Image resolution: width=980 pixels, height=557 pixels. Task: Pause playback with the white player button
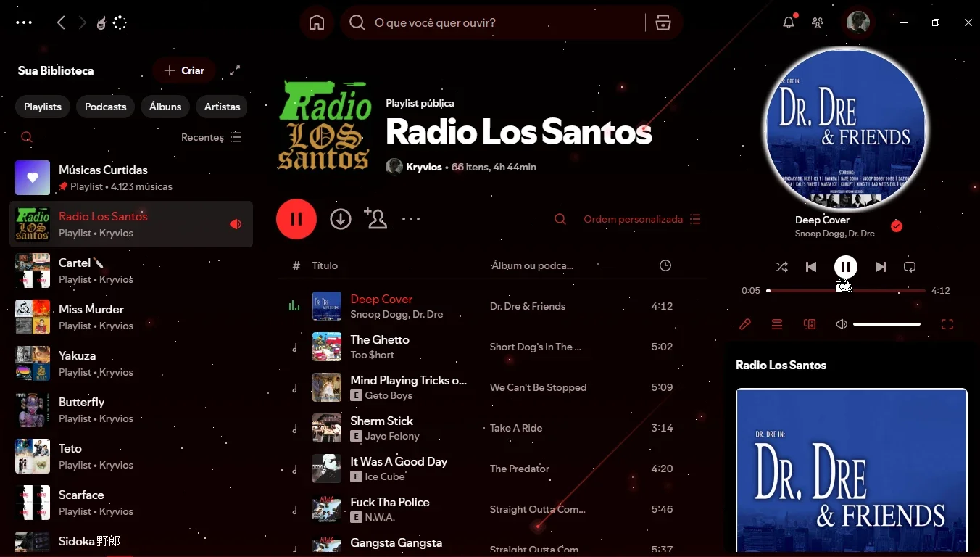point(845,267)
